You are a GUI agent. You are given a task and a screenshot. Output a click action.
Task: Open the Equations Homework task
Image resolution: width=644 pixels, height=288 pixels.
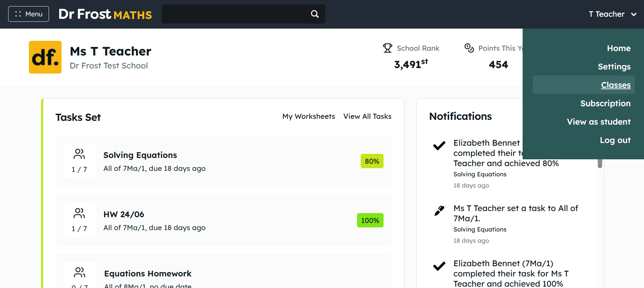(x=223, y=271)
